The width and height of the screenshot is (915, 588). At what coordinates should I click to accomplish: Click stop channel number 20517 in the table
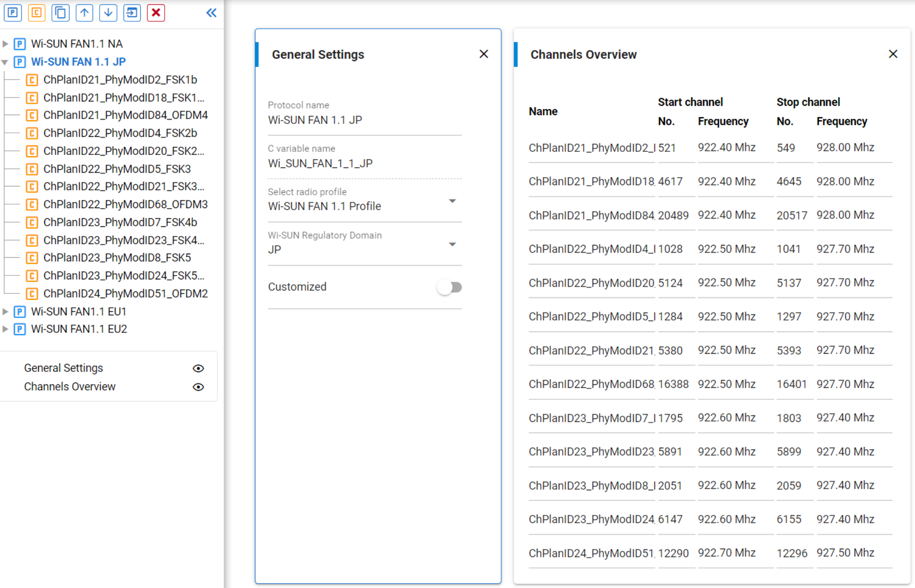(792, 216)
